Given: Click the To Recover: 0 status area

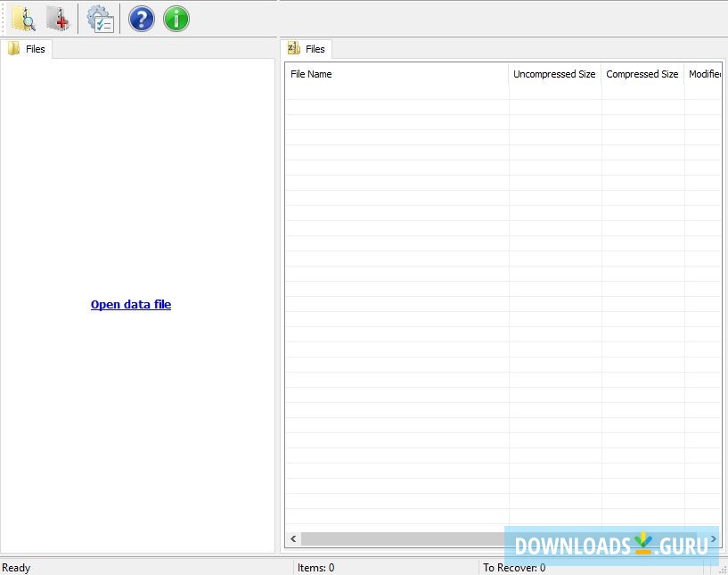Looking at the screenshot, I should click(513, 567).
